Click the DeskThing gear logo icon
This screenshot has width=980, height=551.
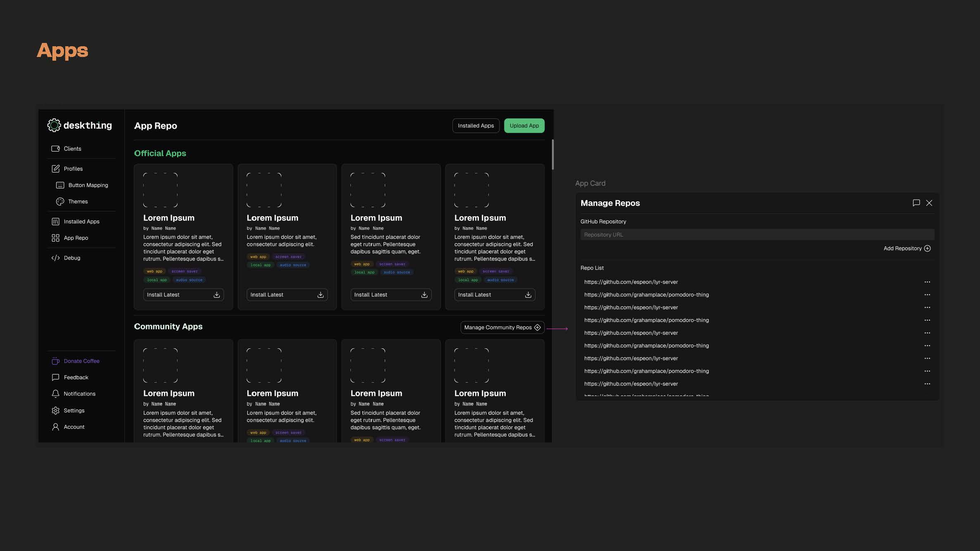coord(54,125)
